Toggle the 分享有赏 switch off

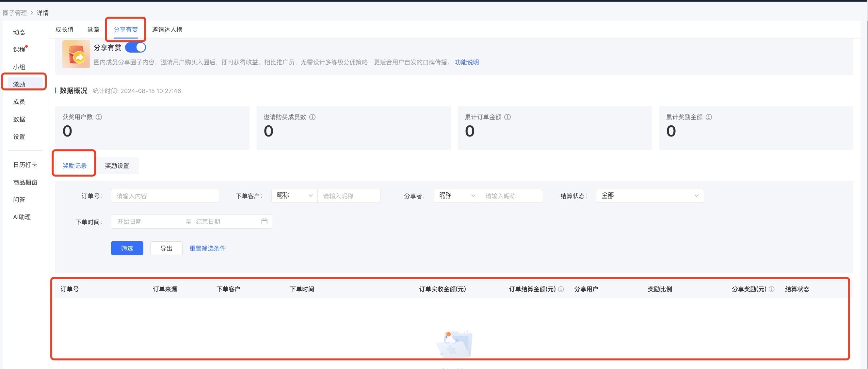coord(136,48)
